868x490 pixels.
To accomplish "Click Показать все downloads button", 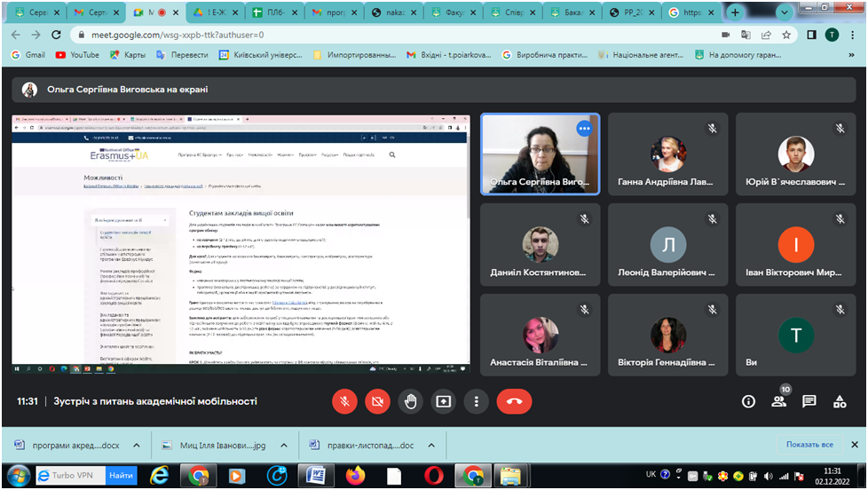I will coord(809,445).
